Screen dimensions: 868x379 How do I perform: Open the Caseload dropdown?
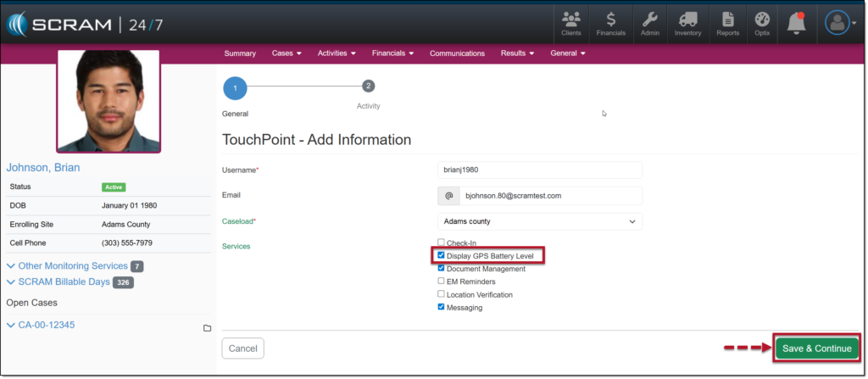pos(539,221)
